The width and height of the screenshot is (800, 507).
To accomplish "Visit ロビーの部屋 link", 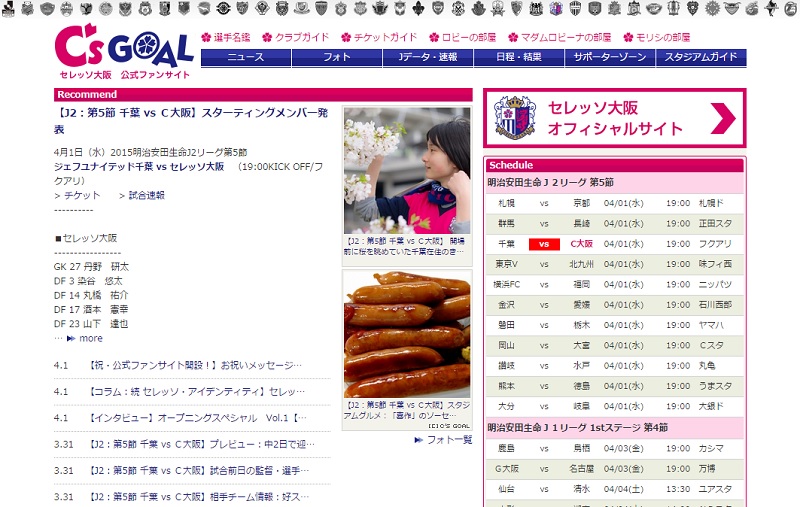I will pyautogui.click(x=468, y=37).
